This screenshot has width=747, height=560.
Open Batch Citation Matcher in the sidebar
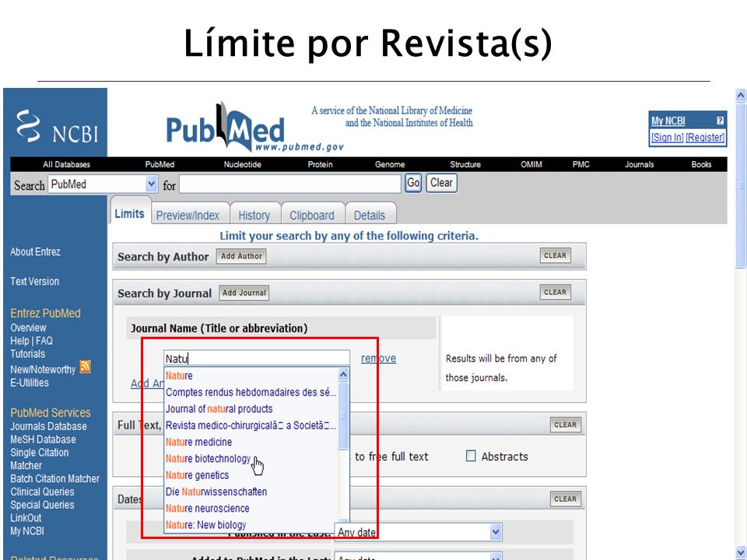(x=54, y=479)
